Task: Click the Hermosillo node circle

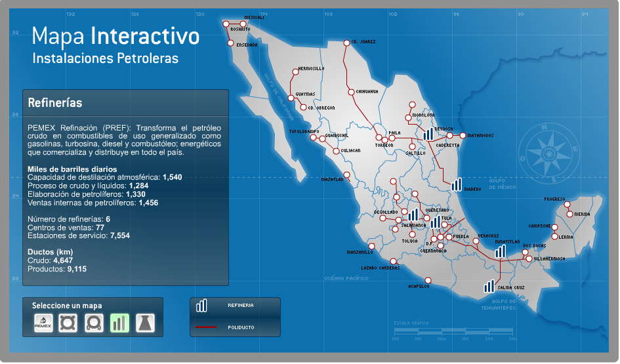Action: click(x=295, y=72)
